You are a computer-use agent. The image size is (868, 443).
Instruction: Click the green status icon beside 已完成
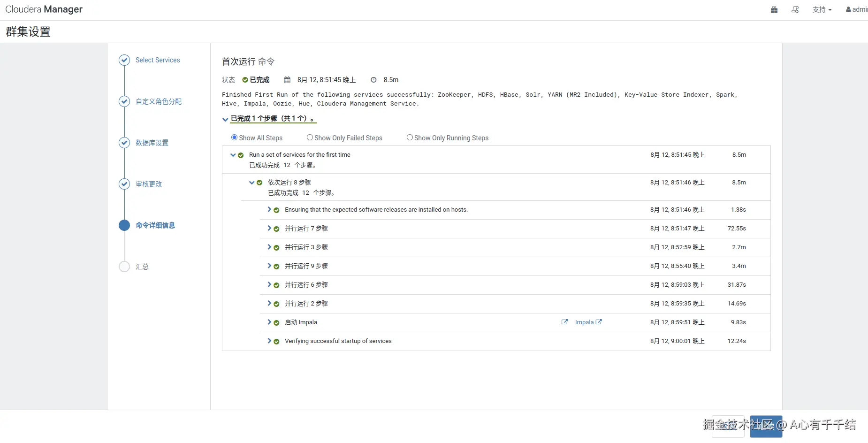[245, 80]
